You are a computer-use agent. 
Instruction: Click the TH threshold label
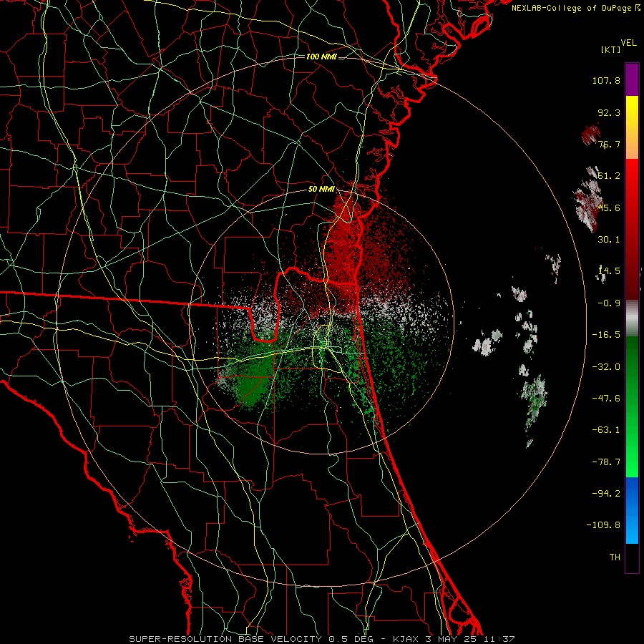pos(615,557)
